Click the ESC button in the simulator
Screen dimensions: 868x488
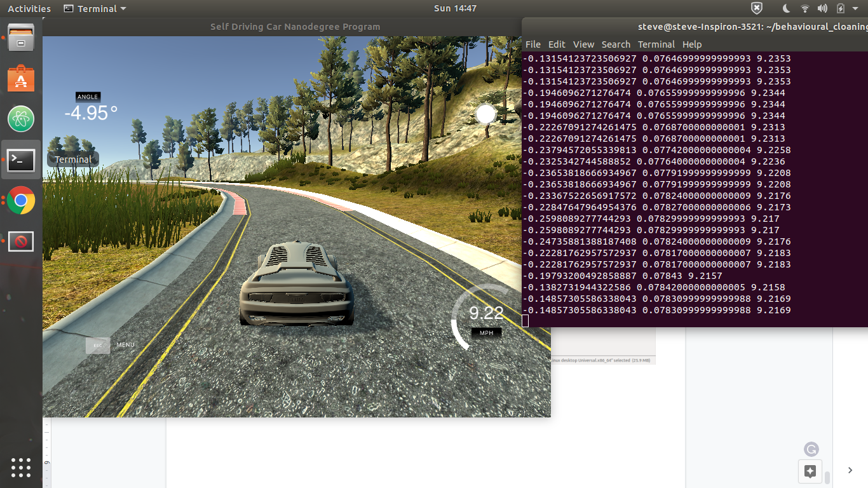tap(98, 345)
